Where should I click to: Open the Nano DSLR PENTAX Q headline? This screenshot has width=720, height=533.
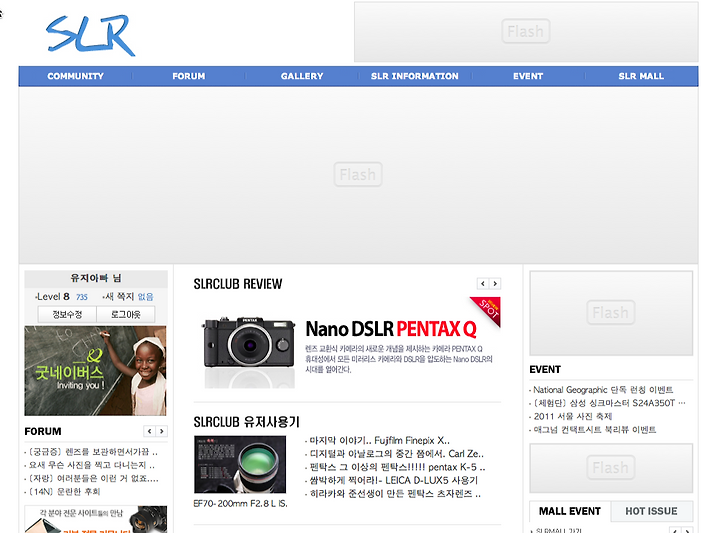pyautogui.click(x=391, y=329)
